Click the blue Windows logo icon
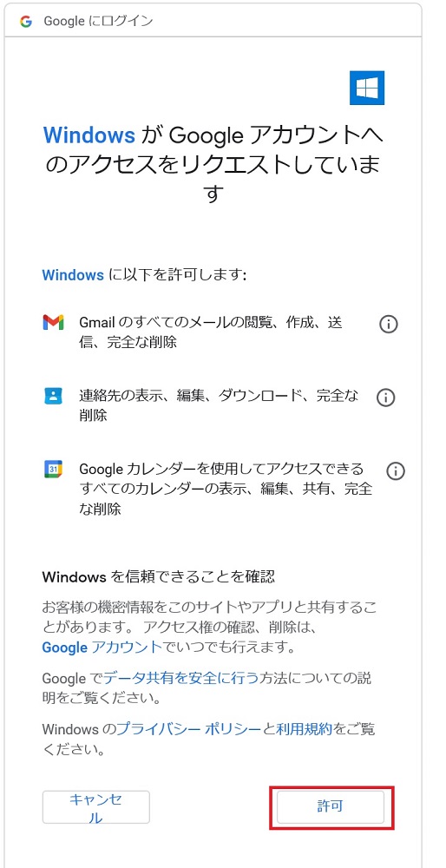The image size is (446, 868). 367,88
